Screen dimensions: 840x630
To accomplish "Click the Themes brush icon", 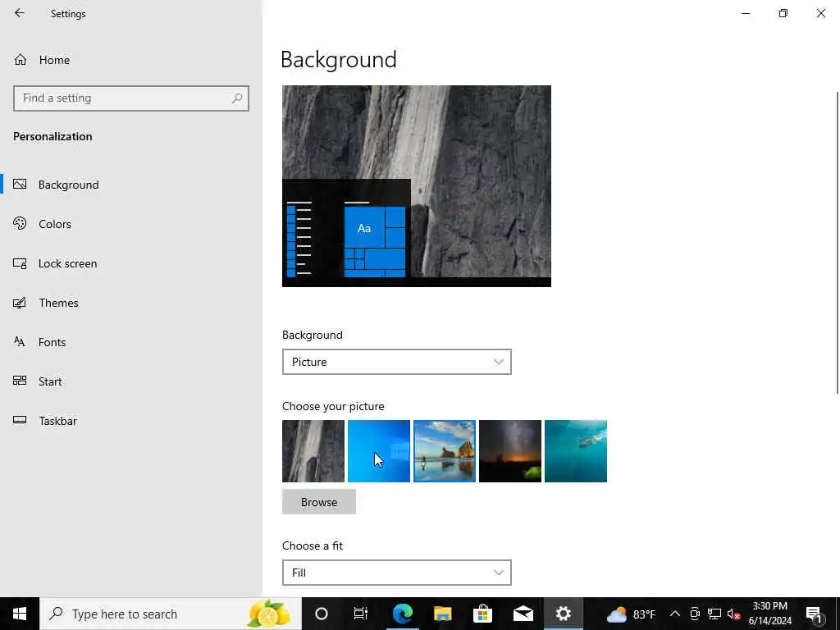I will pyautogui.click(x=20, y=303).
